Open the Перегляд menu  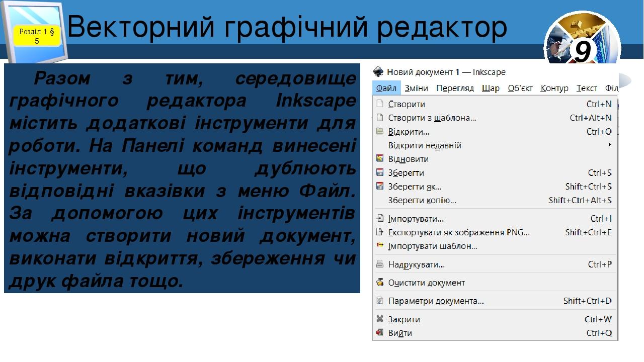point(455,88)
